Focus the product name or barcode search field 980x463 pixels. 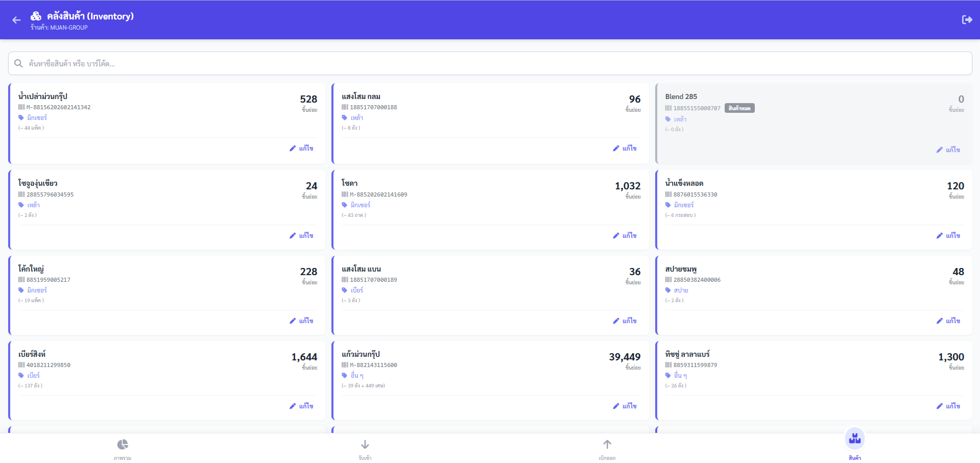pos(490,63)
